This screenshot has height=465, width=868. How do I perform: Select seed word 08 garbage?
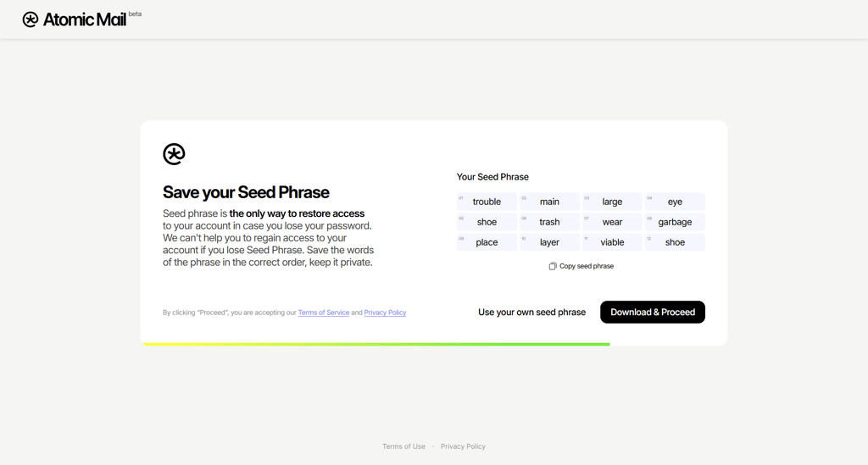tap(675, 222)
